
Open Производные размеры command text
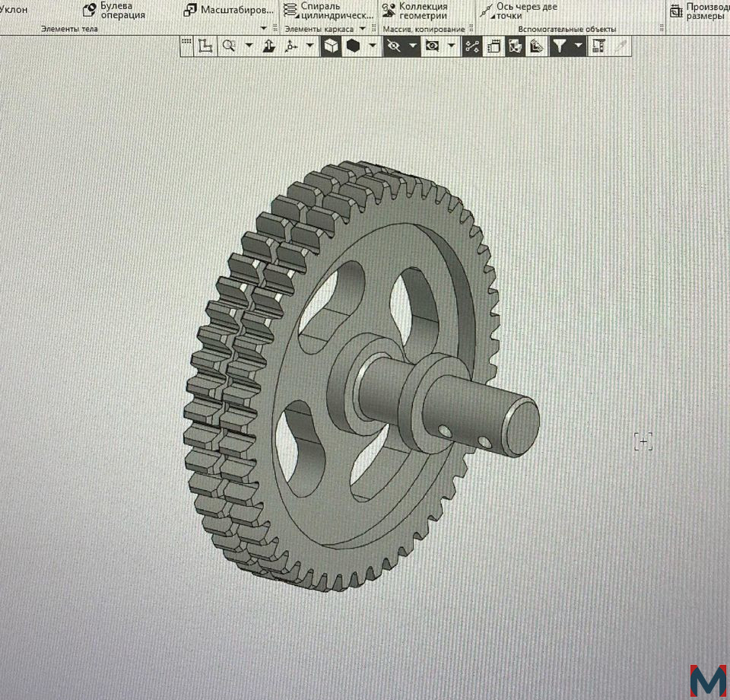(x=707, y=11)
